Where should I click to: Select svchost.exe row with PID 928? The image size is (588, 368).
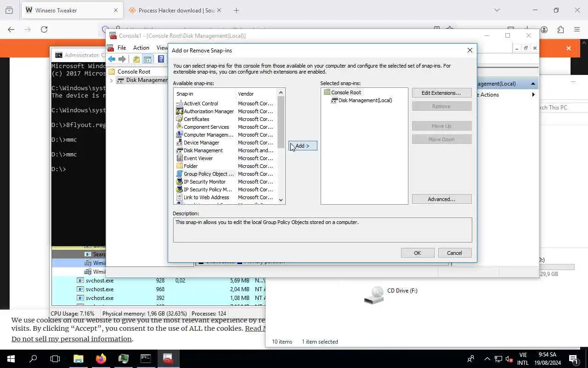coord(158,281)
